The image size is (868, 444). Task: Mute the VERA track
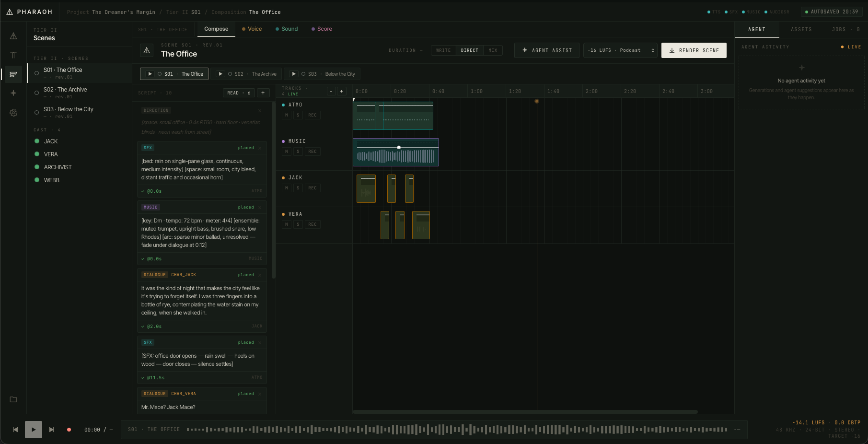pyautogui.click(x=287, y=224)
